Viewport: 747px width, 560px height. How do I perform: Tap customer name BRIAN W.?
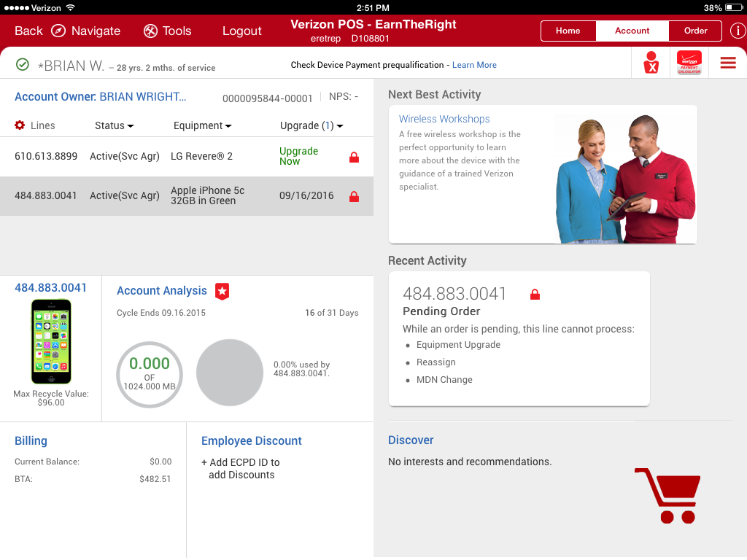(71, 66)
